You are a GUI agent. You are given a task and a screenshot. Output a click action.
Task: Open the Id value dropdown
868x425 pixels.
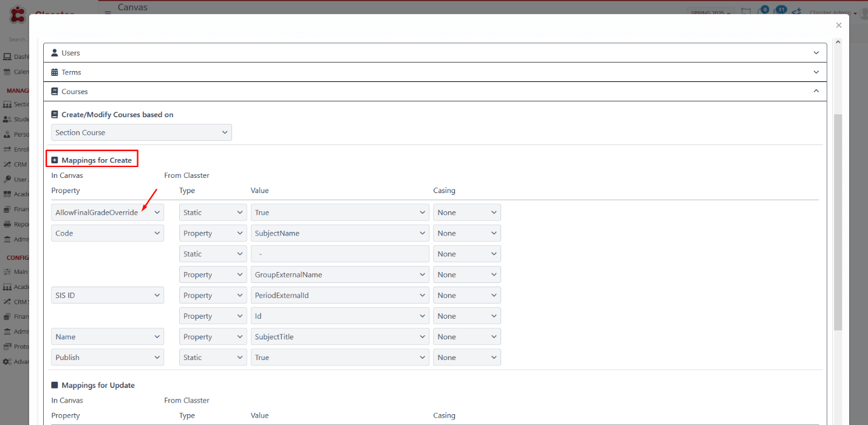[x=340, y=316]
